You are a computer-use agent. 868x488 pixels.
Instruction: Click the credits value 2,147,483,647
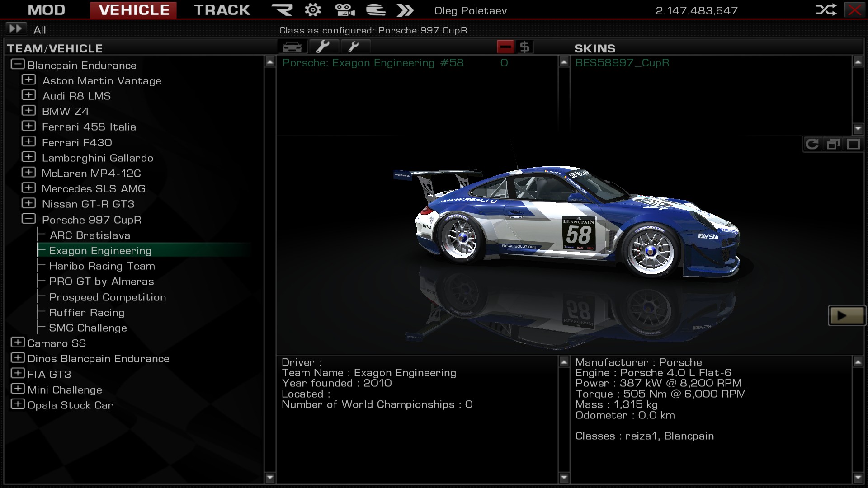point(697,10)
